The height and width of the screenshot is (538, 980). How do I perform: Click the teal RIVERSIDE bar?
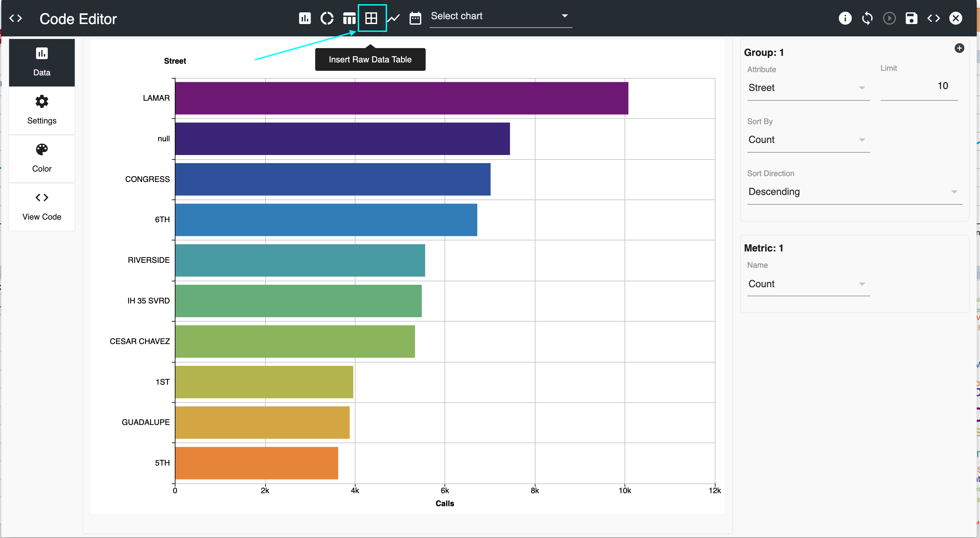click(x=300, y=260)
